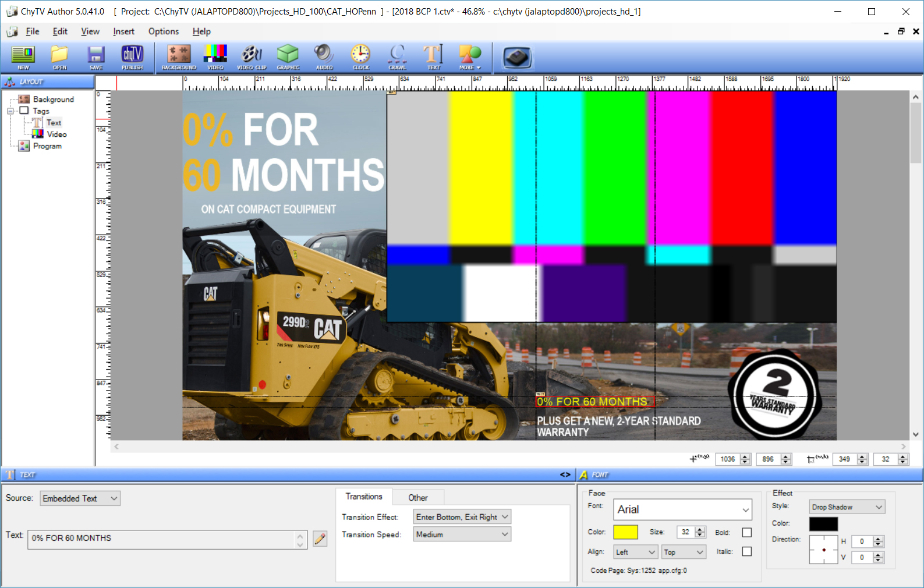Screen dimensions: 924x588
Task: Open the Source dropdown showing Embedded Text
Action: (x=80, y=498)
